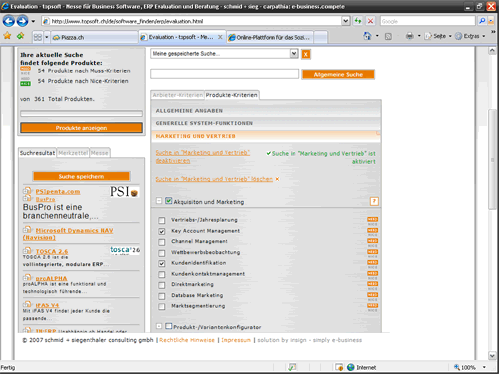Open the orange help question mark icon for Akquisition
Screen dimensions: 499x374
point(374,201)
